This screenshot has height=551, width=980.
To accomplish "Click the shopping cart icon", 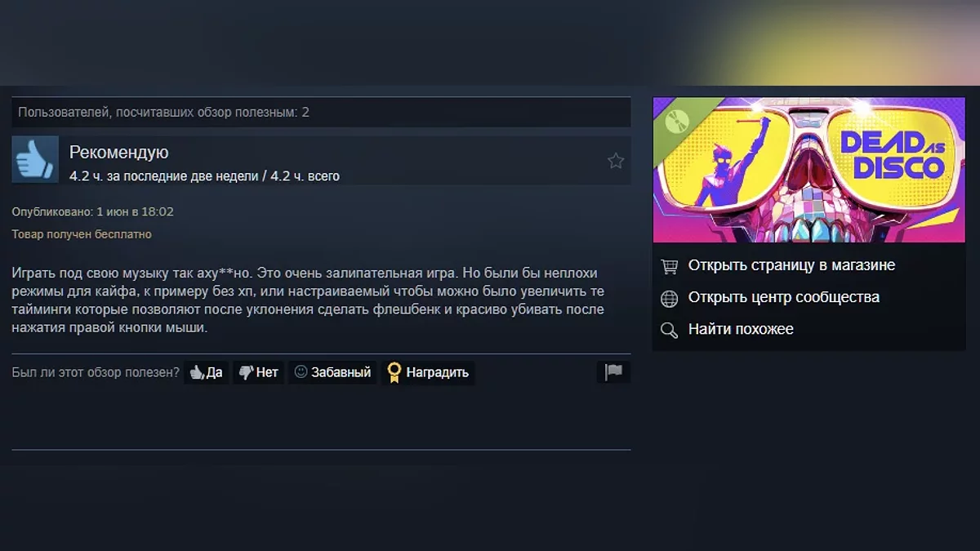I will tap(669, 266).
